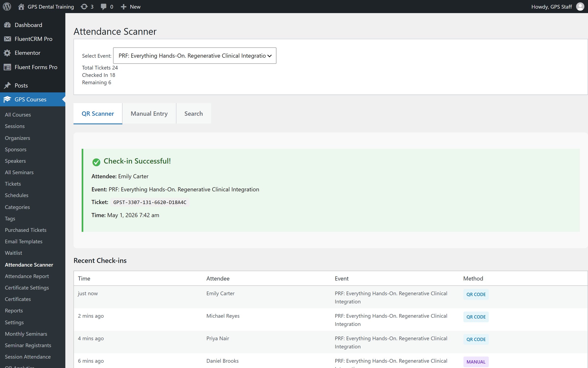
Task: Open the Attendance Report page
Action: click(27, 276)
